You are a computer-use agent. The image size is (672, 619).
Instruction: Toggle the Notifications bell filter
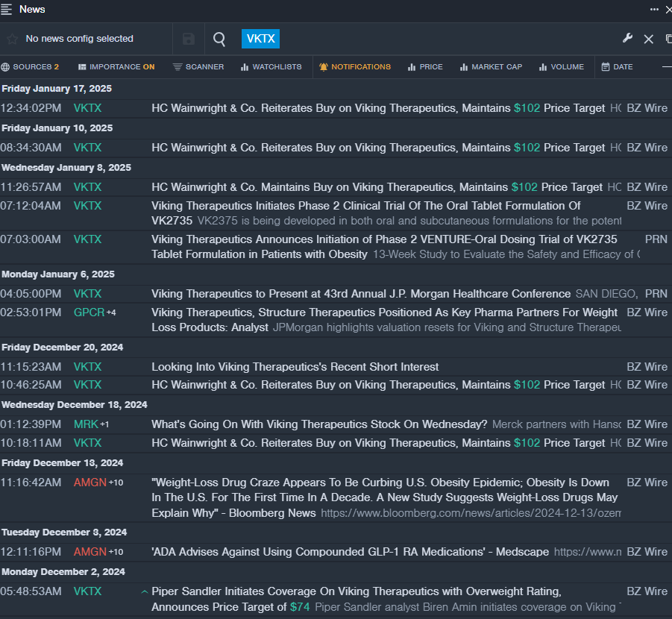coord(354,67)
